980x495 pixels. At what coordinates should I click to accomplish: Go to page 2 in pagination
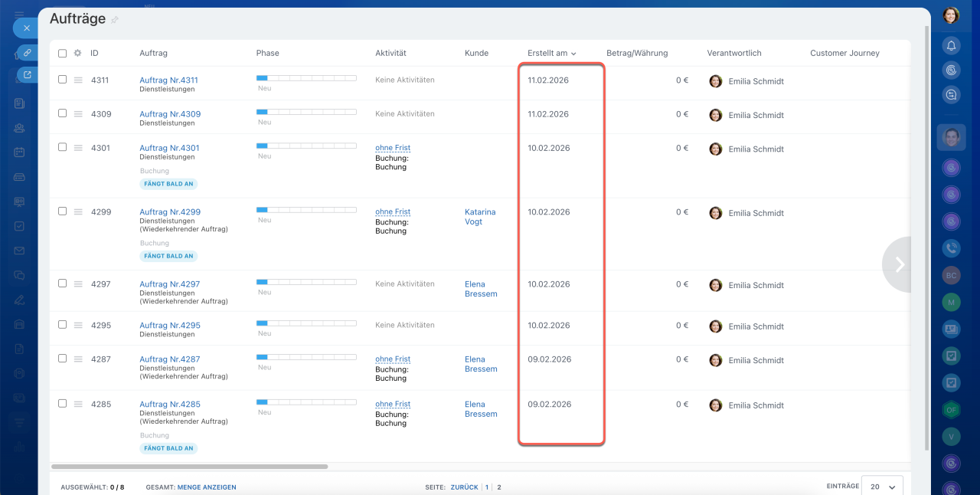[x=499, y=487]
